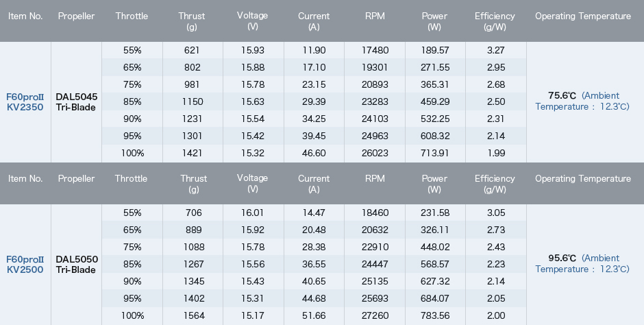Click the second table's RPM header
The width and height of the screenshot is (644, 325).
pos(375,178)
